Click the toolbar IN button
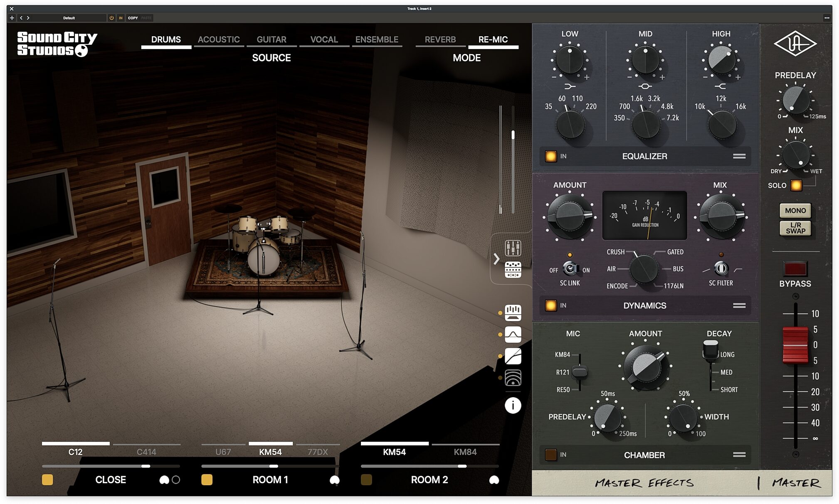 pyautogui.click(x=121, y=18)
